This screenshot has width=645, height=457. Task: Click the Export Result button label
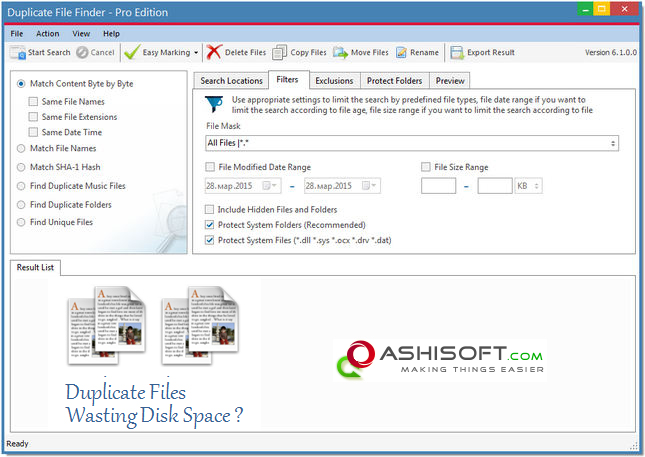491,53
